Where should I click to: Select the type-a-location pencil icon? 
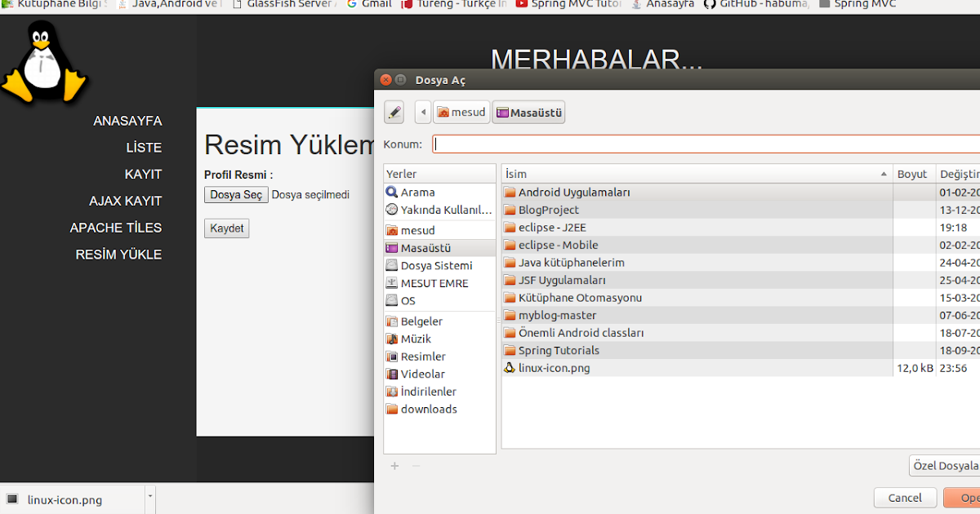tap(394, 112)
